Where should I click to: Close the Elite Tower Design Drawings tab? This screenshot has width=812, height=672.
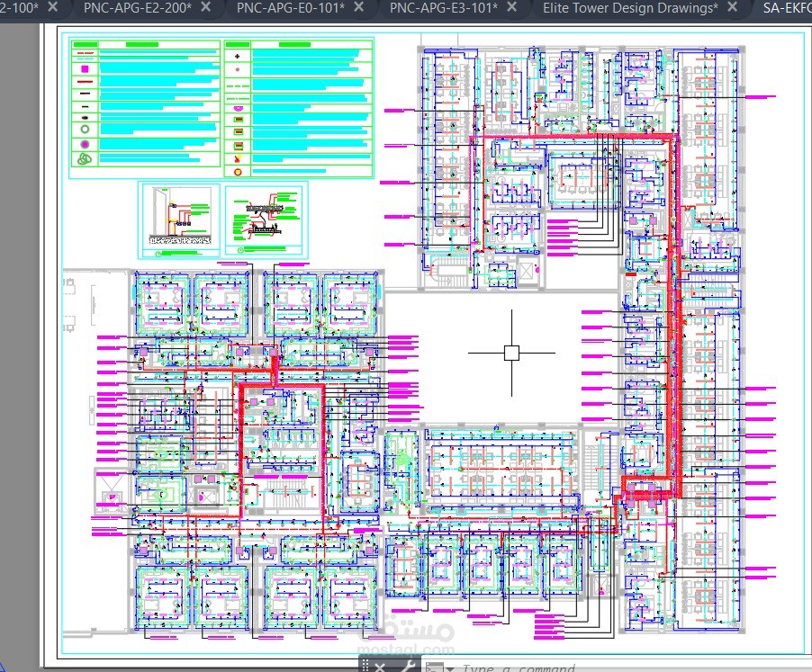tap(732, 7)
